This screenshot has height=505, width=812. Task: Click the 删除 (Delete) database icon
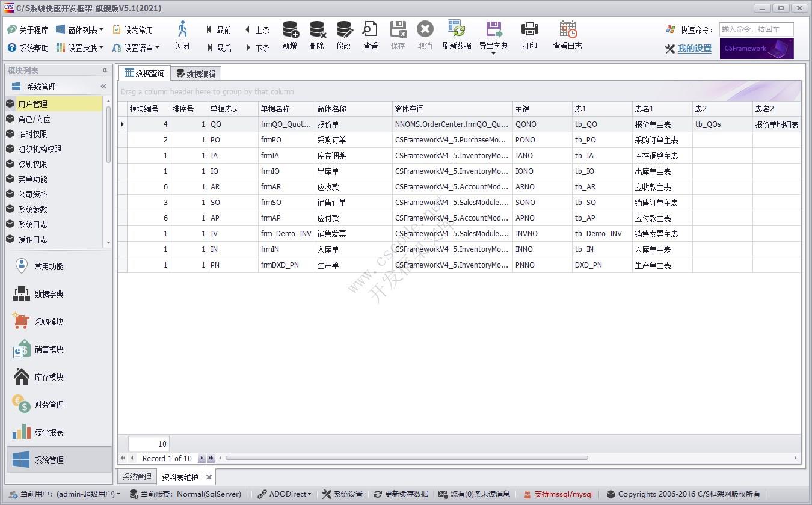click(x=317, y=29)
